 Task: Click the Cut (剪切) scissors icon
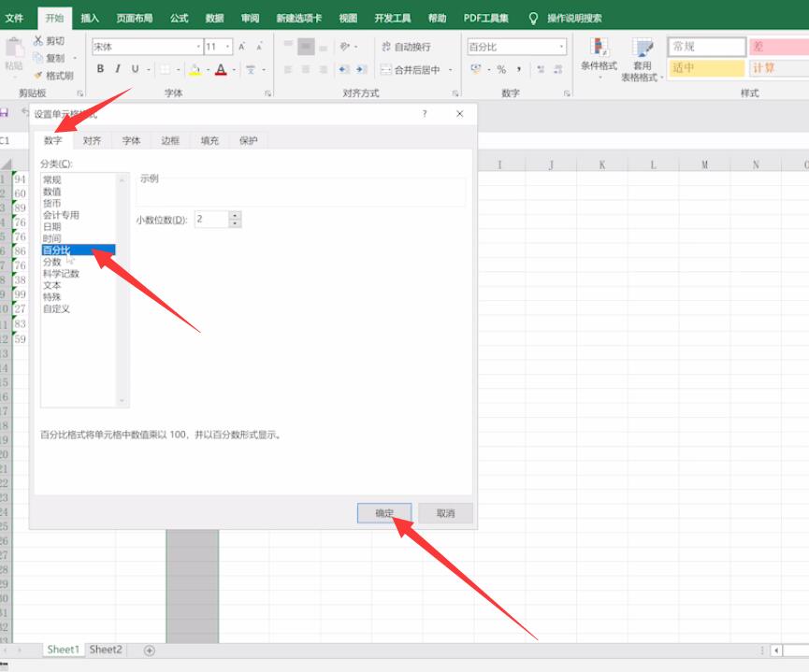coord(38,41)
